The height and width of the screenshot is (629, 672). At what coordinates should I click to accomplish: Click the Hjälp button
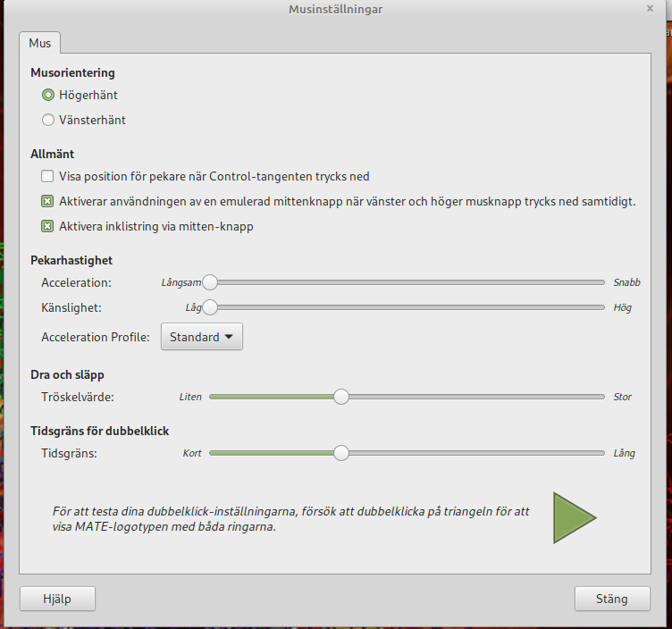[x=57, y=599]
